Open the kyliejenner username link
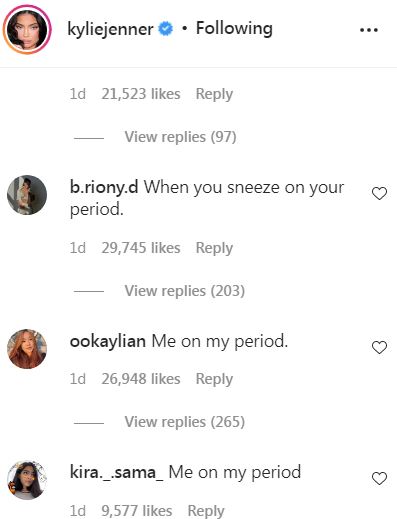 [110, 29]
